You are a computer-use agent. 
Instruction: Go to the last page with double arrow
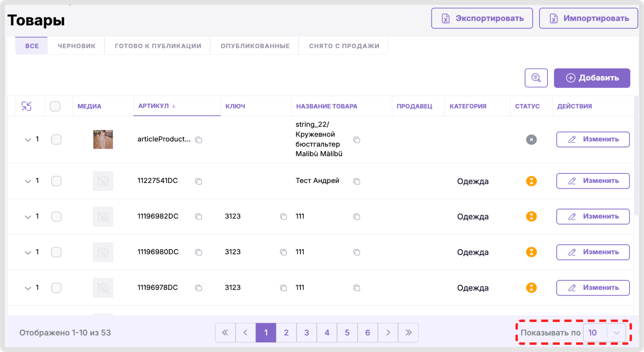tap(409, 333)
